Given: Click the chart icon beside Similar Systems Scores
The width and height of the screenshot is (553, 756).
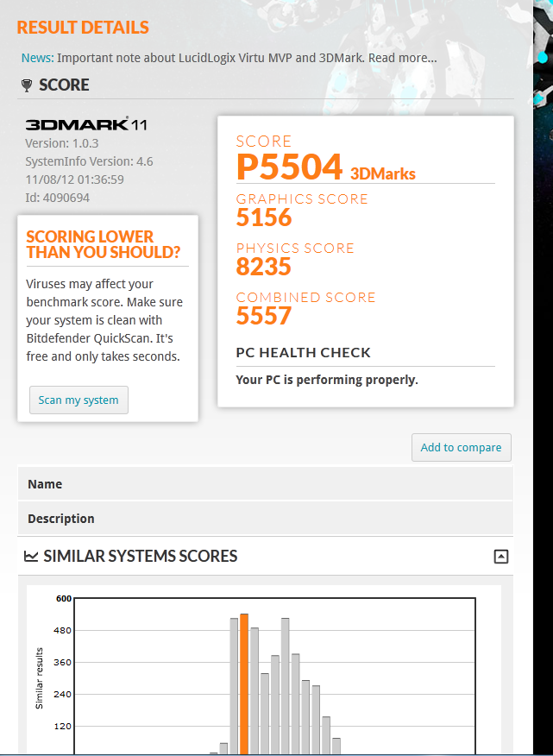Looking at the screenshot, I should [31, 557].
